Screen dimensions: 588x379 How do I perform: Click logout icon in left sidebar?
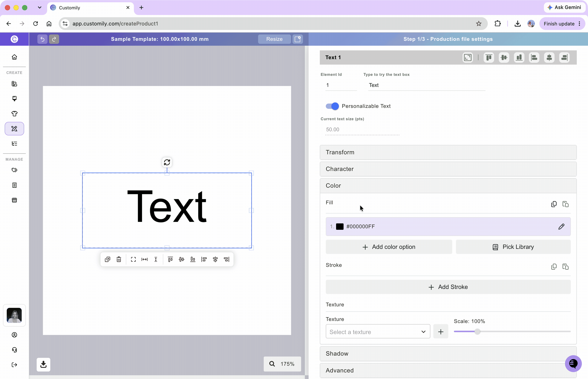[x=15, y=365]
